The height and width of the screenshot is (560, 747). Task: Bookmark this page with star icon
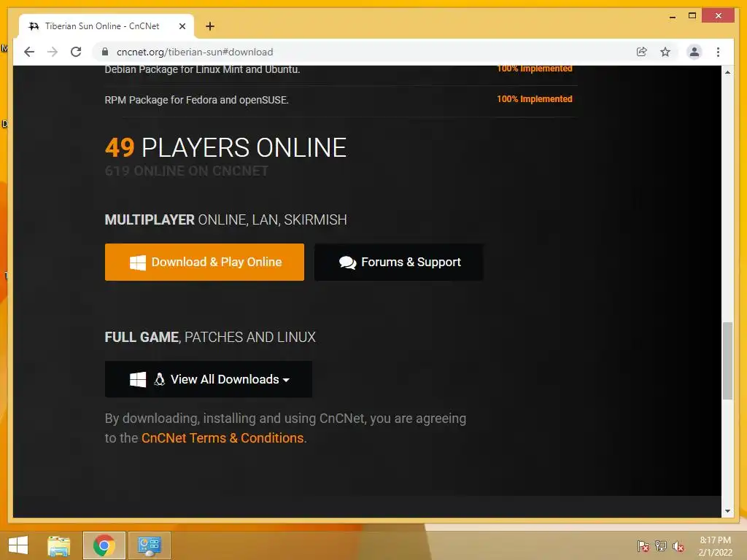pos(665,52)
